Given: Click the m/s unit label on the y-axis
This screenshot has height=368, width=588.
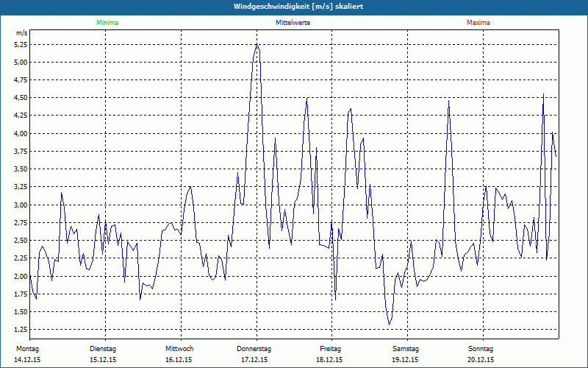Looking at the screenshot, I should coord(21,33).
